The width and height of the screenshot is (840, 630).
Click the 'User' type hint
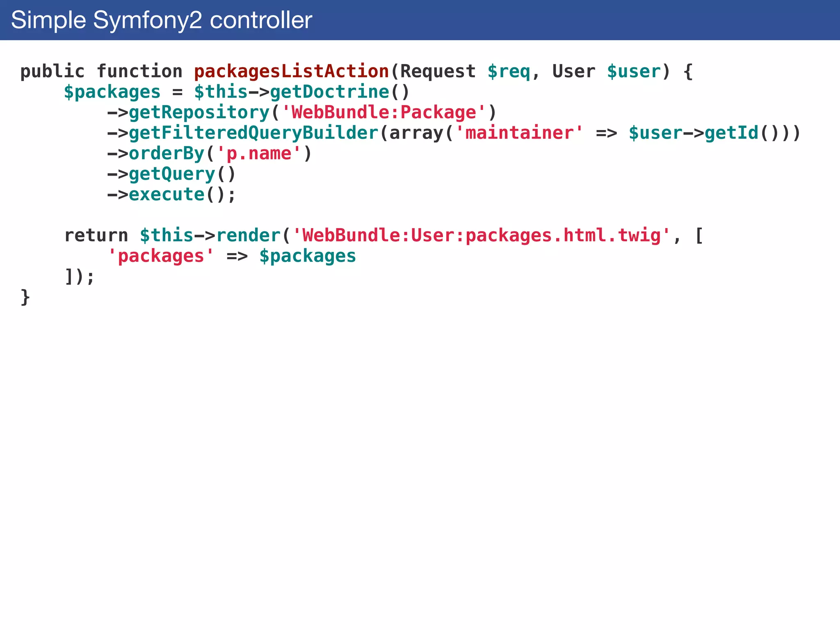(x=574, y=71)
